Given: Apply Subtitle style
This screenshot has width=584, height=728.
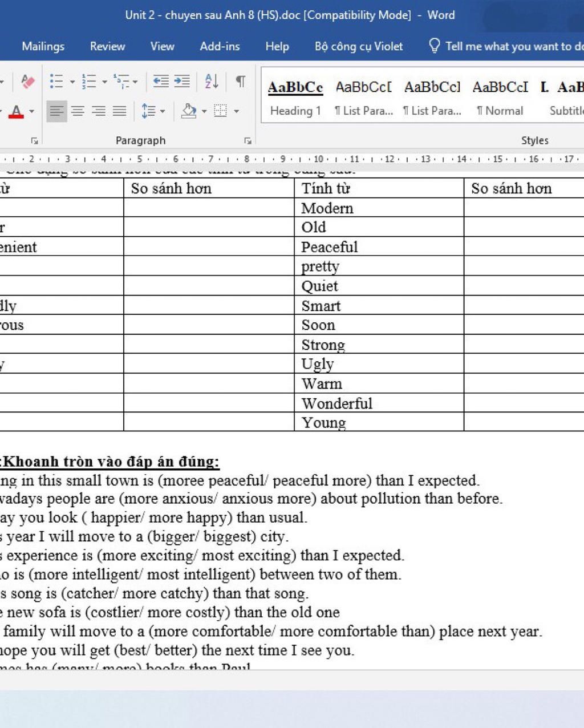Looking at the screenshot, I should pyautogui.click(x=562, y=98).
